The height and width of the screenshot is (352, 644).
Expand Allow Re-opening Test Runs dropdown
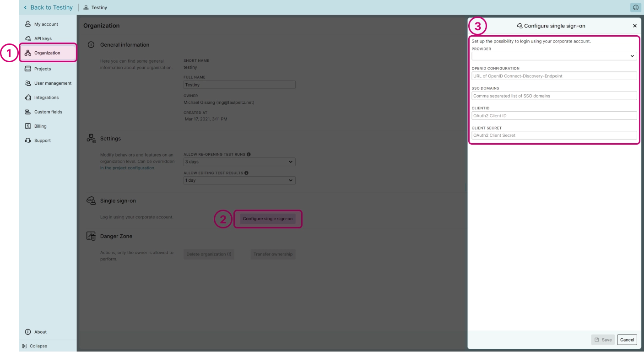pyautogui.click(x=239, y=162)
